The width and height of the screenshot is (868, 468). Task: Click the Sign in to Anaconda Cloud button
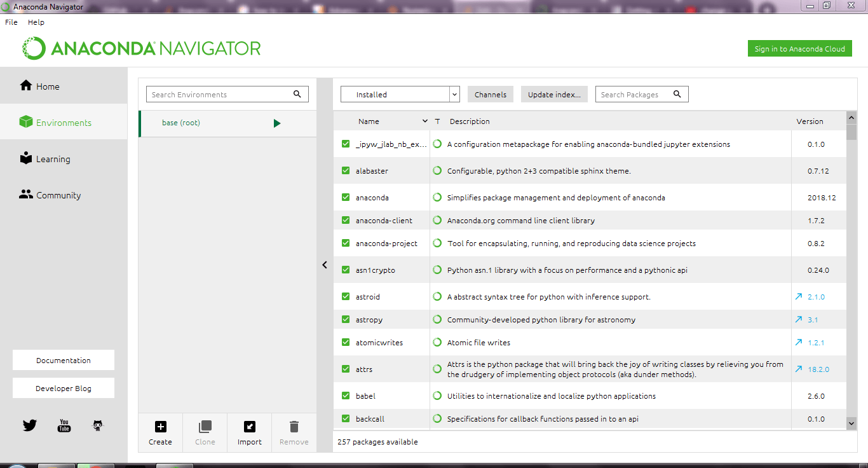(799, 49)
